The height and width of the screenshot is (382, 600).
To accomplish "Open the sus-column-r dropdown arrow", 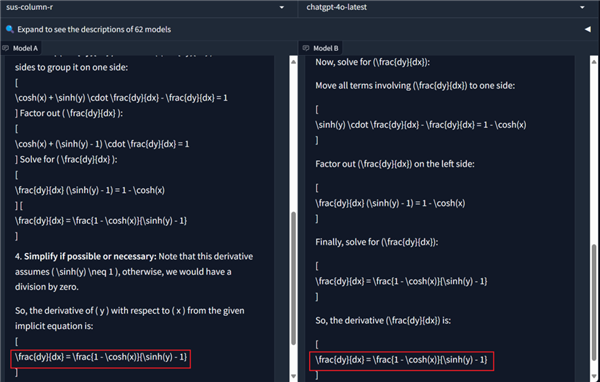I will (x=282, y=7).
